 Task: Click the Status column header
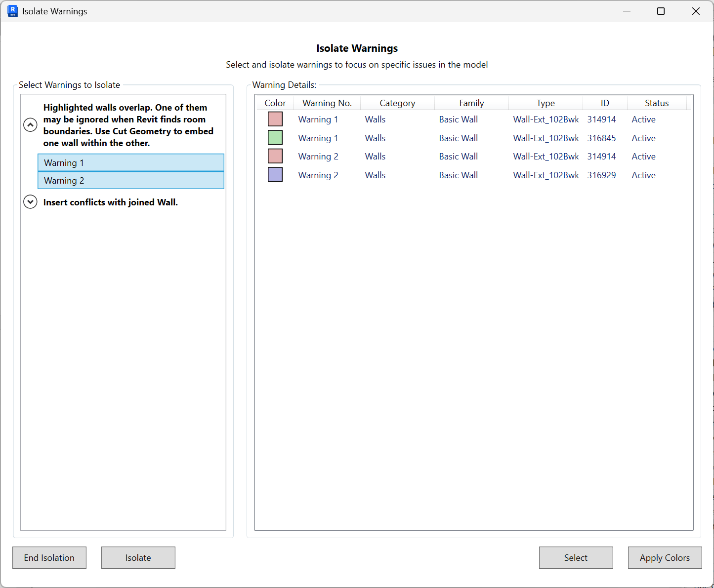click(657, 103)
